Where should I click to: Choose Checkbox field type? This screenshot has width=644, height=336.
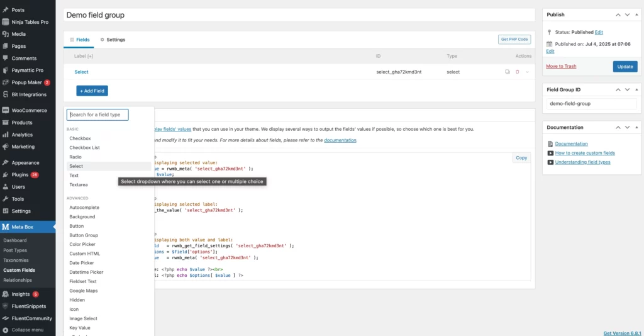click(80, 138)
